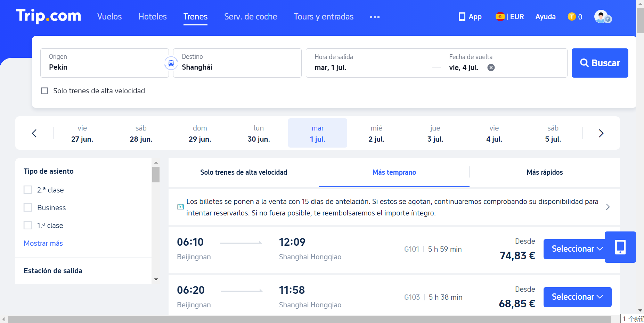Expand Seleccionar options for G101 train

(577, 249)
